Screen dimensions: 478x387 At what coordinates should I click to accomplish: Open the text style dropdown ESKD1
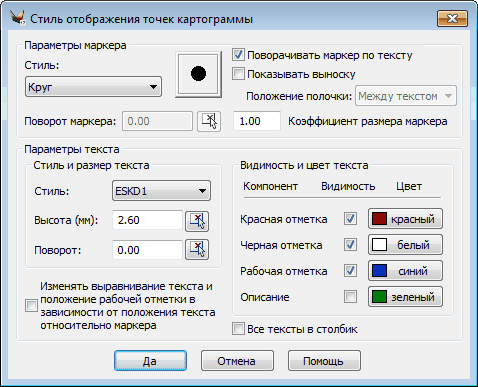click(161, 191)
